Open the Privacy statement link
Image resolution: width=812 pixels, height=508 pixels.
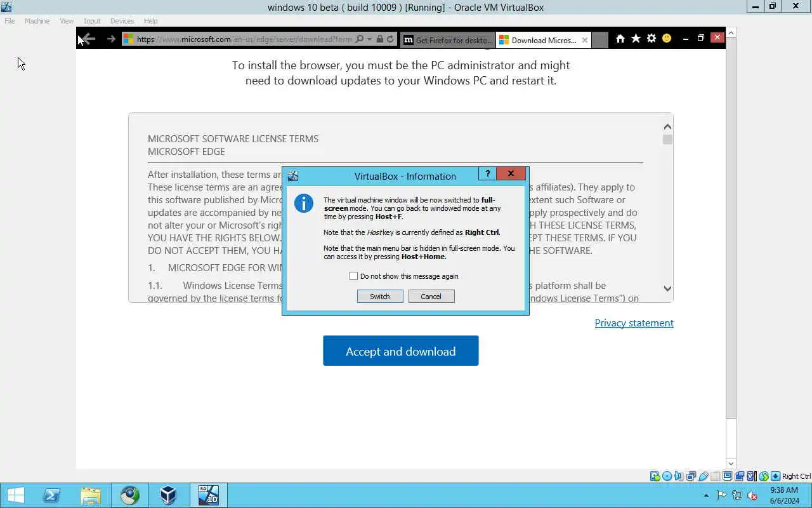634,323
